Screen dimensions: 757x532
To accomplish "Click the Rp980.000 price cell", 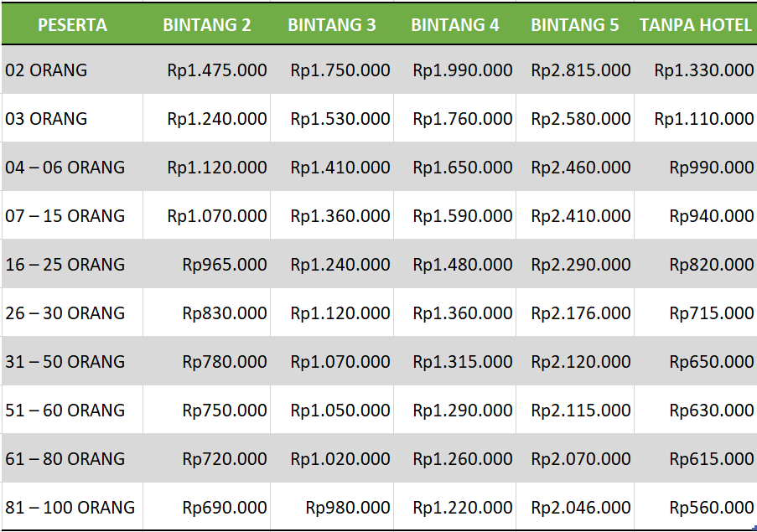I will click(x=348, y=508).
